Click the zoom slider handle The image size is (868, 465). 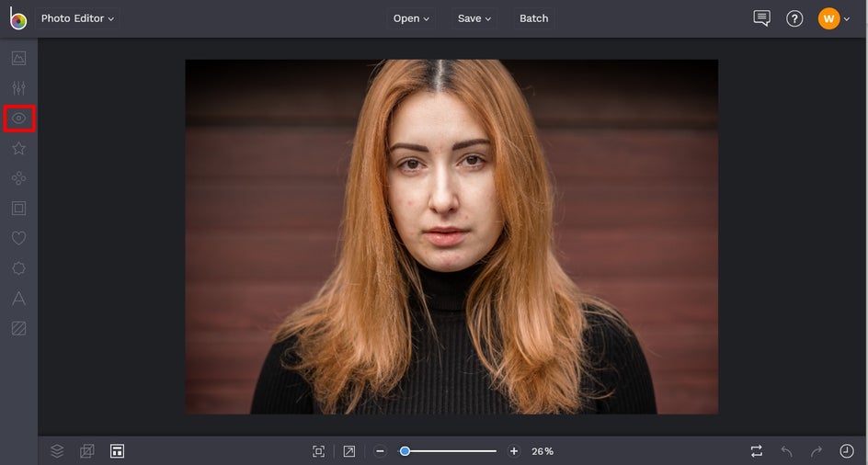coord(405,451)
